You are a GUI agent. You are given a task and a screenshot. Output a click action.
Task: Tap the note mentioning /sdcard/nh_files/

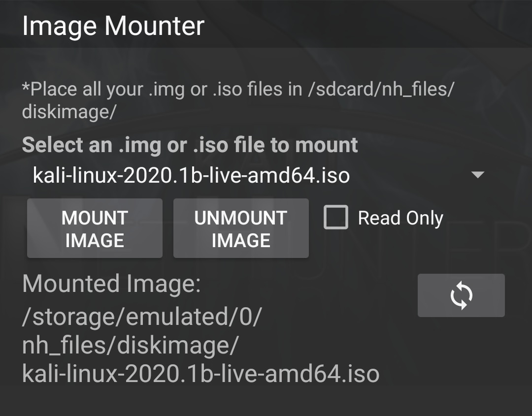(x=237, y=90)
